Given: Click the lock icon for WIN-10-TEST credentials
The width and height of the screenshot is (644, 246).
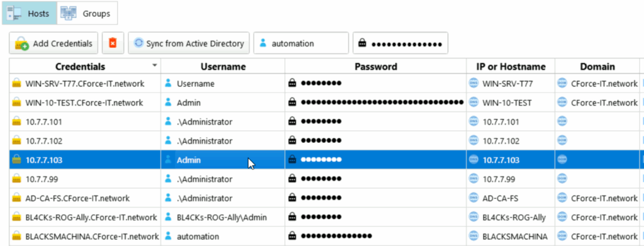Looking at the screenshot, I should point(16,103).
